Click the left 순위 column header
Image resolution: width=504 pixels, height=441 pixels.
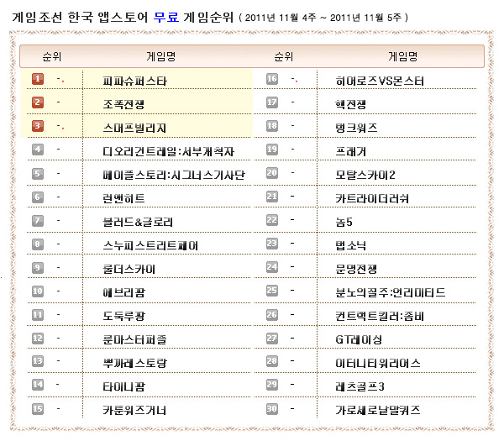52,56
